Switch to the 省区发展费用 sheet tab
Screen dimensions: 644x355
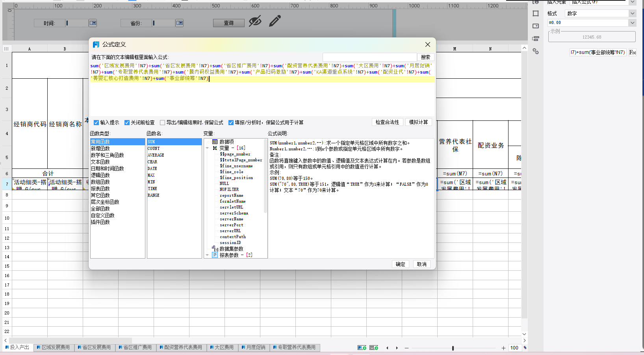pos(94,348)
